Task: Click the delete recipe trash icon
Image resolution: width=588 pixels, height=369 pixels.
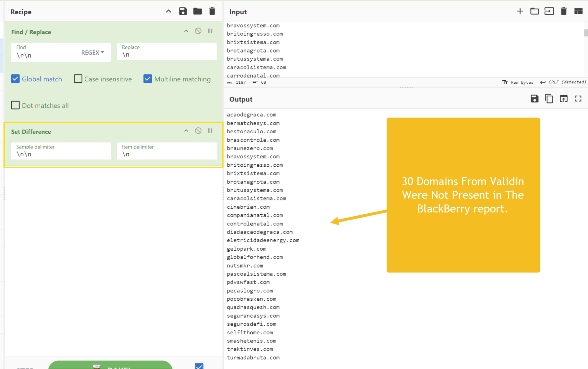Action: point(212,11)
